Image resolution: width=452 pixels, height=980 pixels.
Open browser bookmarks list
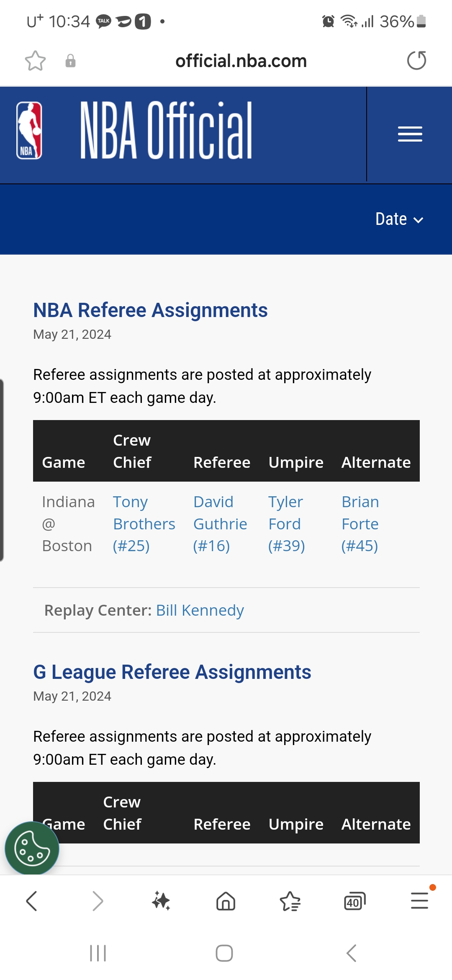pos(290,901)
